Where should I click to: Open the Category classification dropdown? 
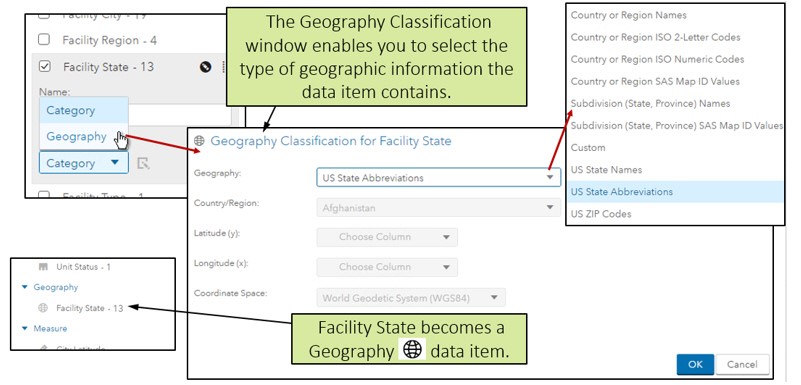[83, 163]
